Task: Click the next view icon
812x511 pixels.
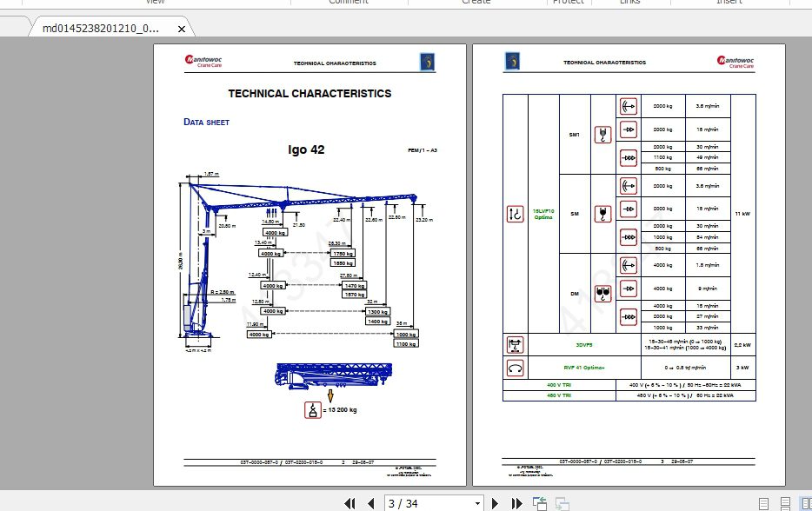Action: (x=562, y=503)
